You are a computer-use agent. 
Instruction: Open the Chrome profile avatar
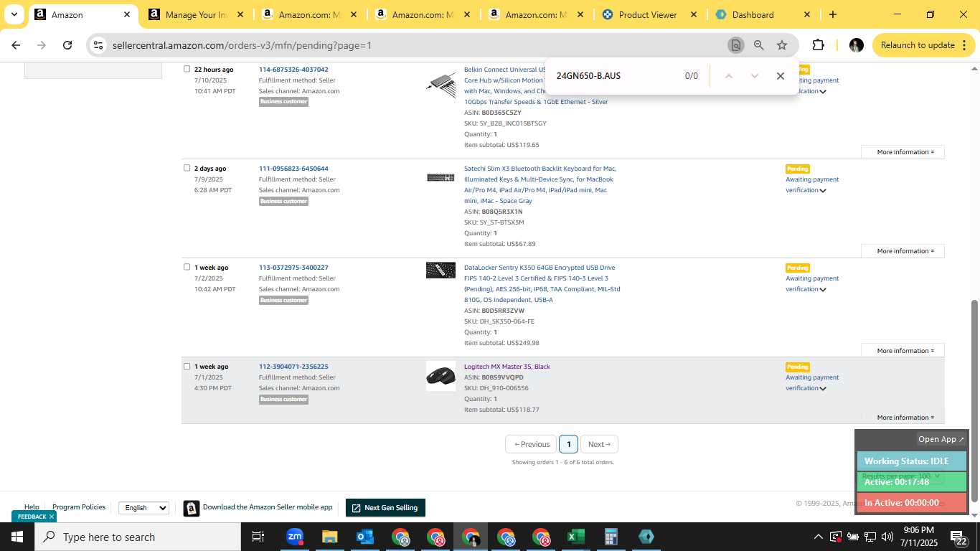tap(856, 45)
